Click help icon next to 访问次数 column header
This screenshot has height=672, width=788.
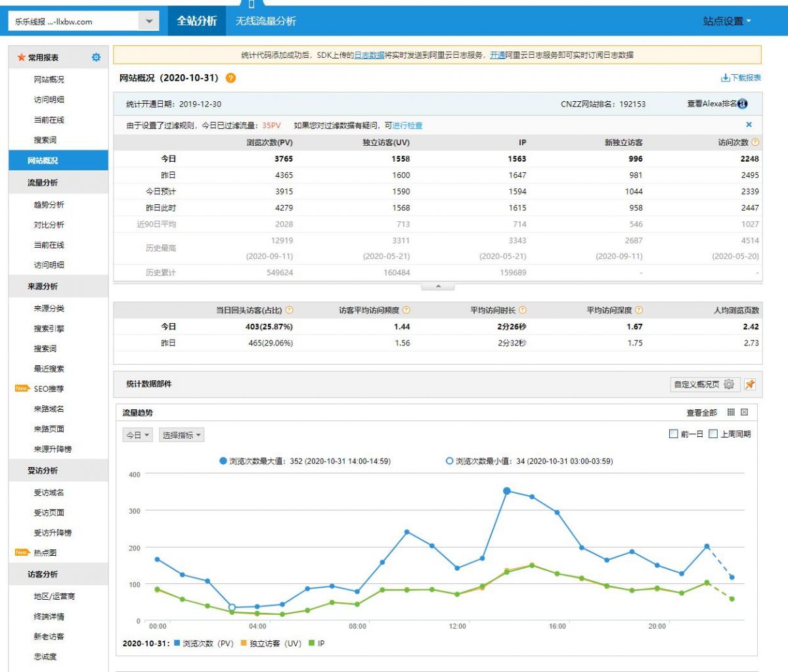(755, 143)
